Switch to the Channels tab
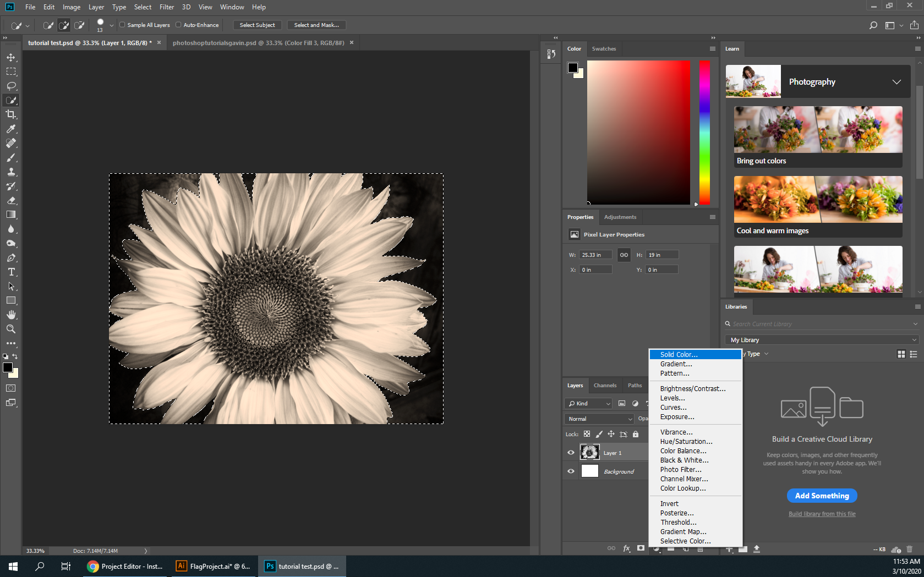 605,385
